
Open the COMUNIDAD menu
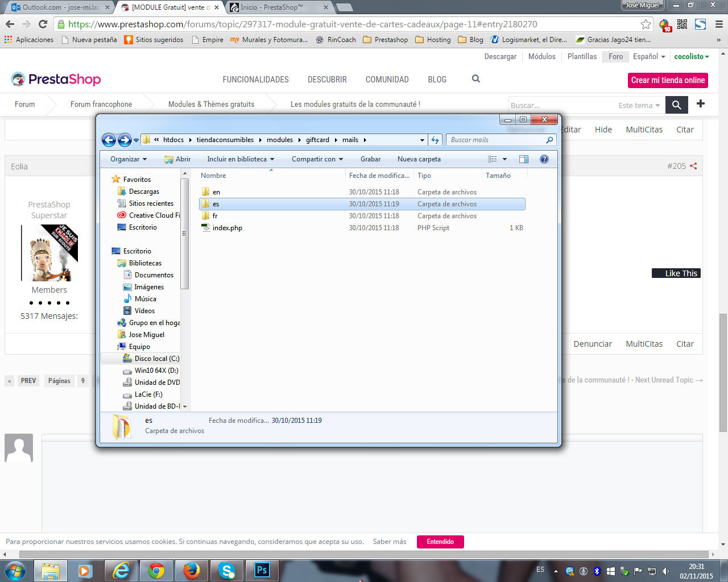click(x=387, y=80)
